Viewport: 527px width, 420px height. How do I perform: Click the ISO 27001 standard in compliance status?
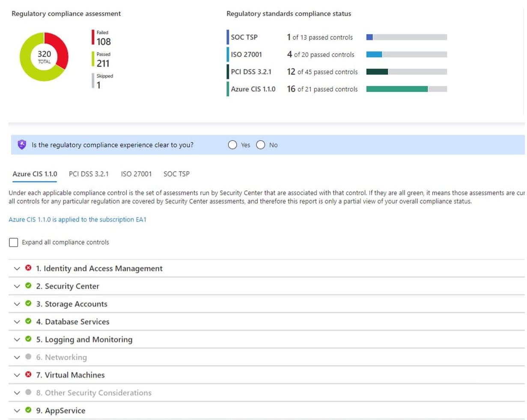(246, 54)
